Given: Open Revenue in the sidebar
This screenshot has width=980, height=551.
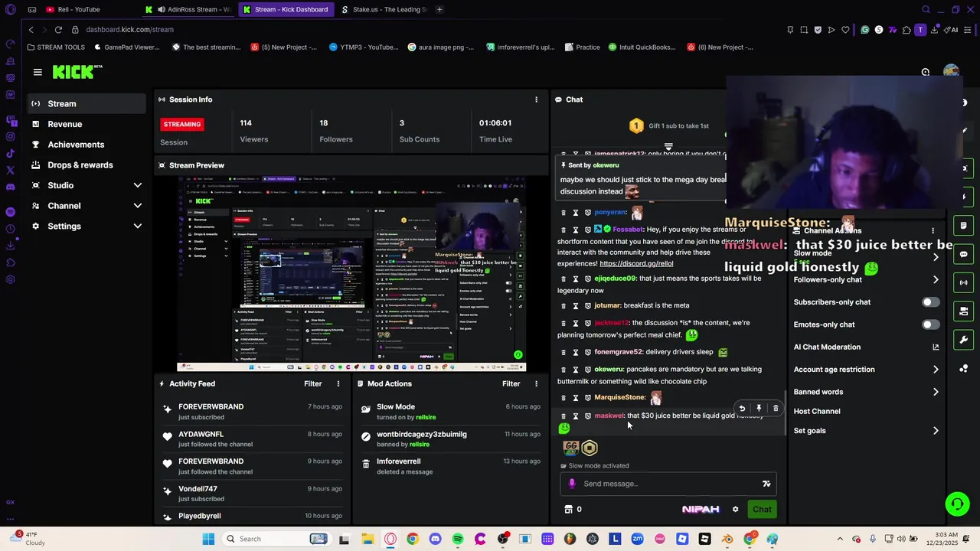Looking at the screenshot, I should click(x=86, y=124).
